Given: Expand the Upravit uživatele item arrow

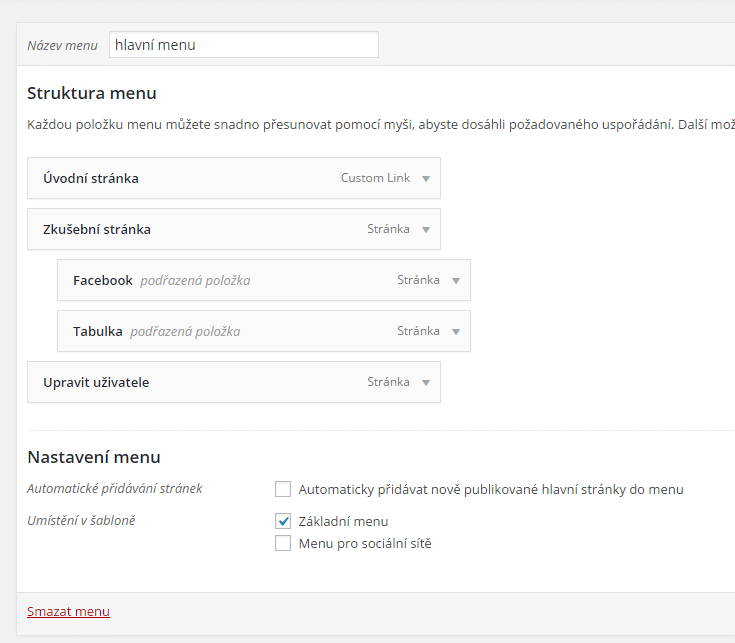Looking at the screenshot, I should pos(426,383).
